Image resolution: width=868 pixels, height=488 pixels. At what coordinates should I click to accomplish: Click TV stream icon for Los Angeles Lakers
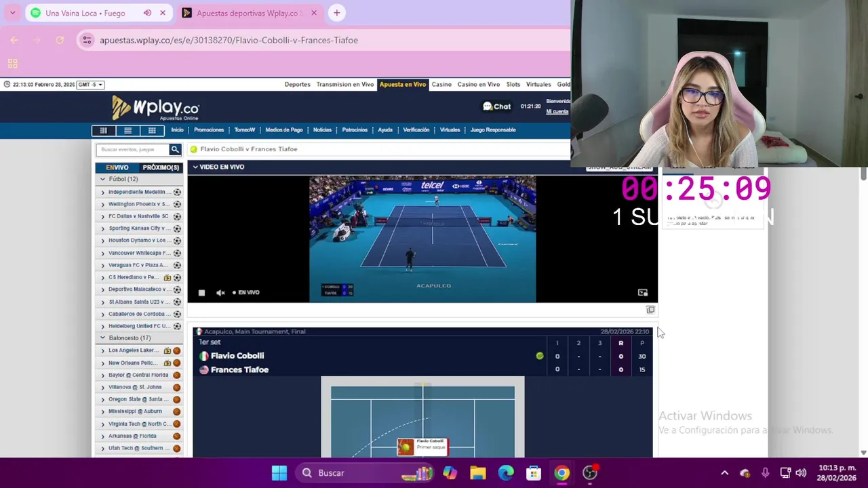(167, 350)
